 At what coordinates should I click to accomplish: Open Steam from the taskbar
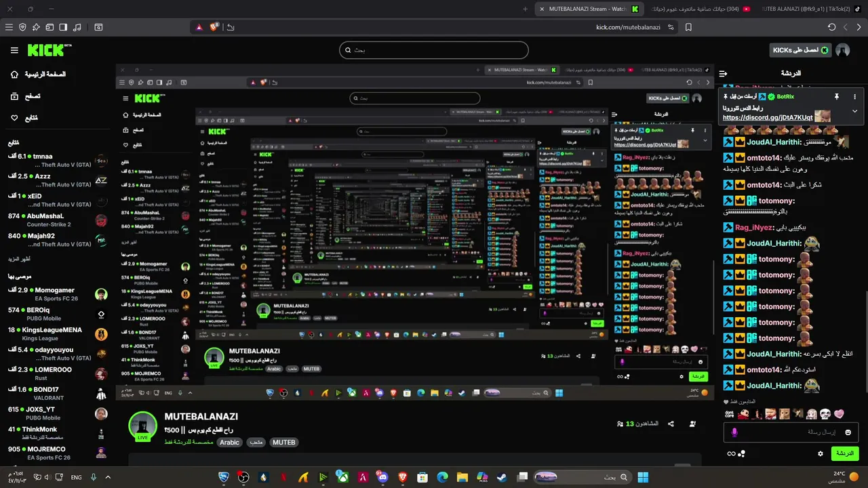click(502, 477)
